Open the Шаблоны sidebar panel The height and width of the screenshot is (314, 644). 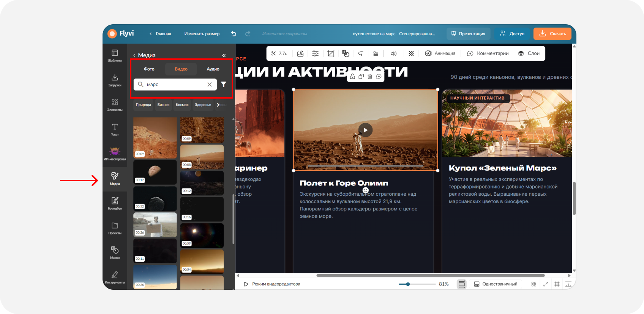click(x=115, y=55)
